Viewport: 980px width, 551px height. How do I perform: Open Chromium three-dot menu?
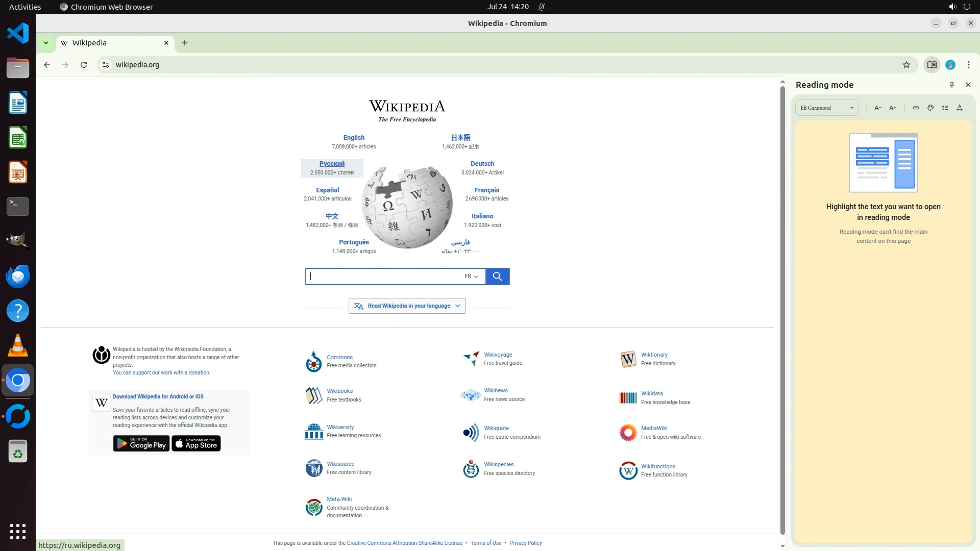(968, 65)
